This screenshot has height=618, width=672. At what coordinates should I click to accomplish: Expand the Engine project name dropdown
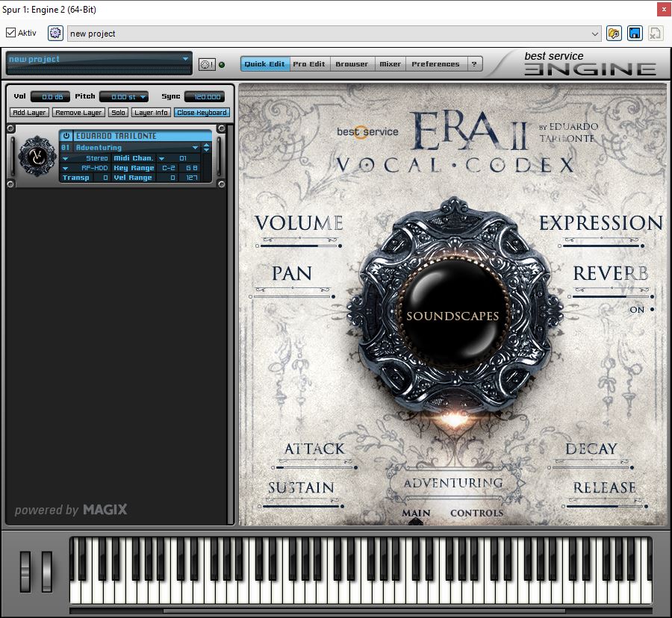click(185, 59)
